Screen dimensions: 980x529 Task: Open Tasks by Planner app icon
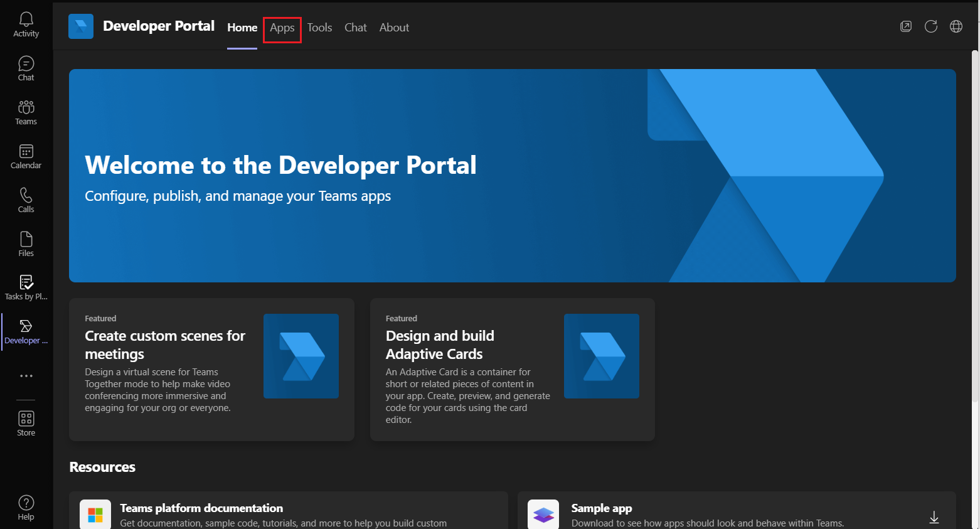[26, 288]
